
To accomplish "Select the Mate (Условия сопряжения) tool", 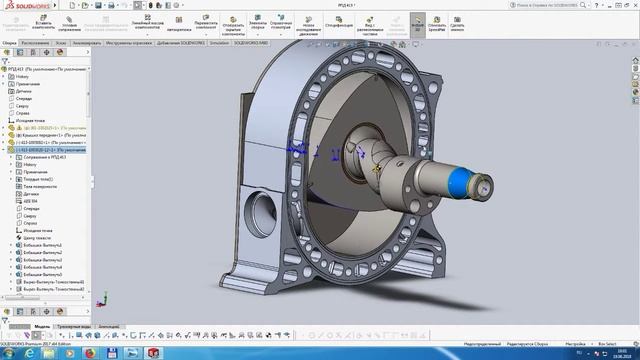I will click(x=69, y=24).
